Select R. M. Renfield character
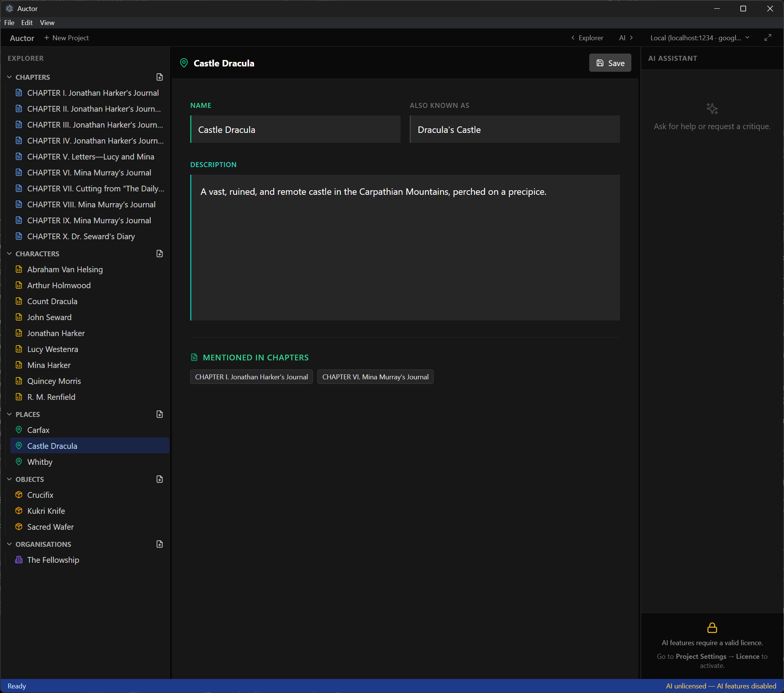 click(90, 397)
